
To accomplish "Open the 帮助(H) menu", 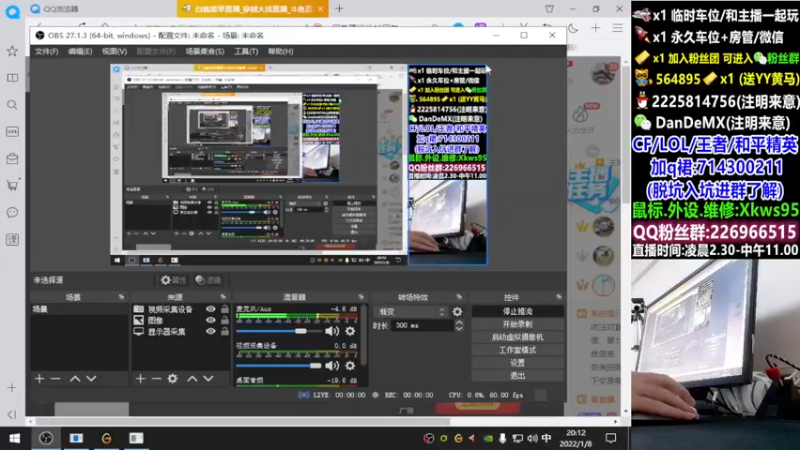I will (281, 52).
